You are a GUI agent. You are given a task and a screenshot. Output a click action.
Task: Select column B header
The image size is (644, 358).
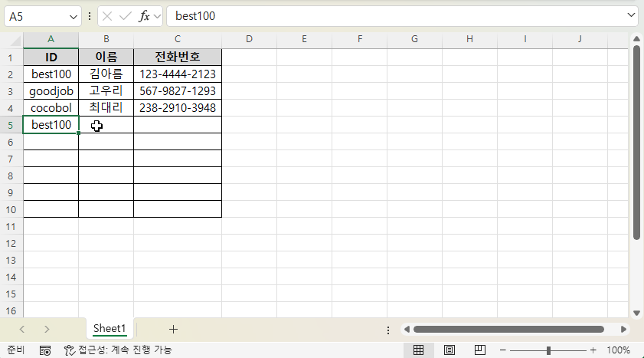tap(106, 39)
